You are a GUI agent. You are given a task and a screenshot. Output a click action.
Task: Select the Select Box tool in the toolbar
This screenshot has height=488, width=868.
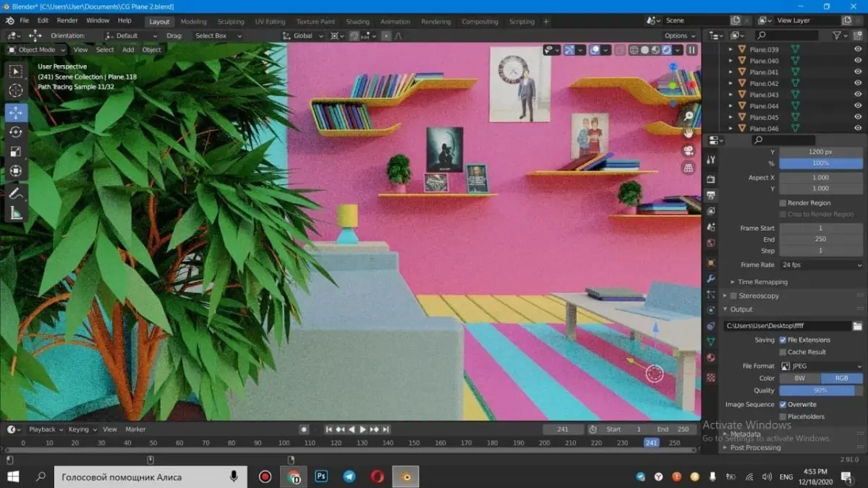pos(16,72)
